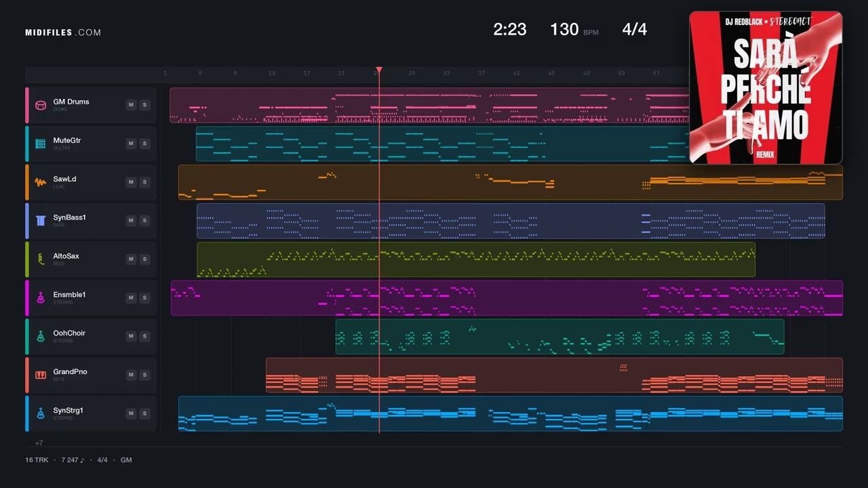The width and height of the screenshot is (868, 488).
Task: Select the SawLd track name
Action: (65, 179)
